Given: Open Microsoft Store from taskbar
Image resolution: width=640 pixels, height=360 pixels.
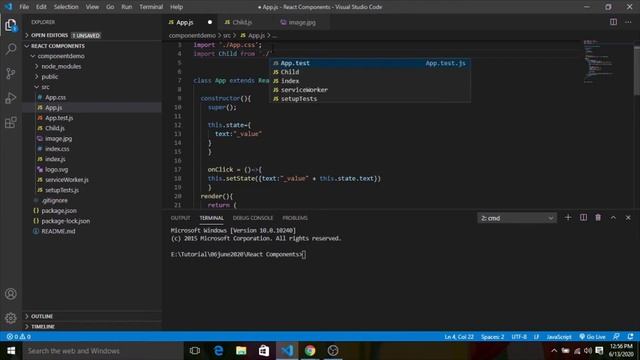Looking at the screenshot, I should click(x=264, y=351).
